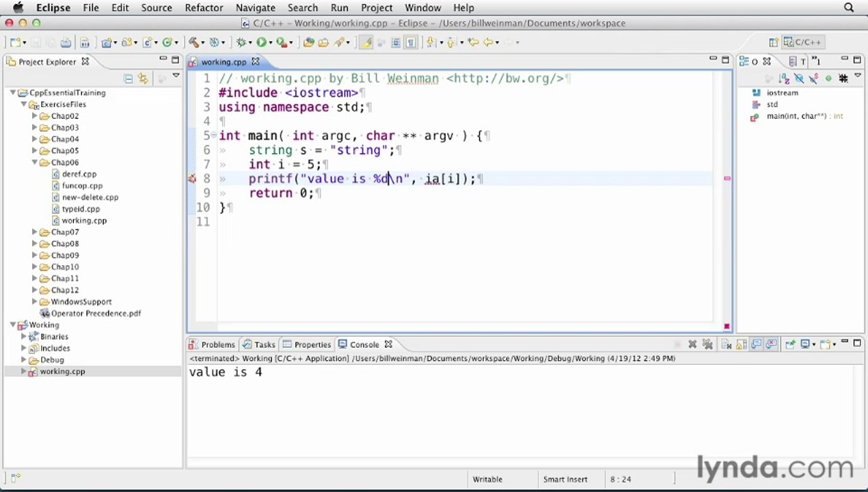Click the Back navigation arrow icon

[x=489, y=42]
